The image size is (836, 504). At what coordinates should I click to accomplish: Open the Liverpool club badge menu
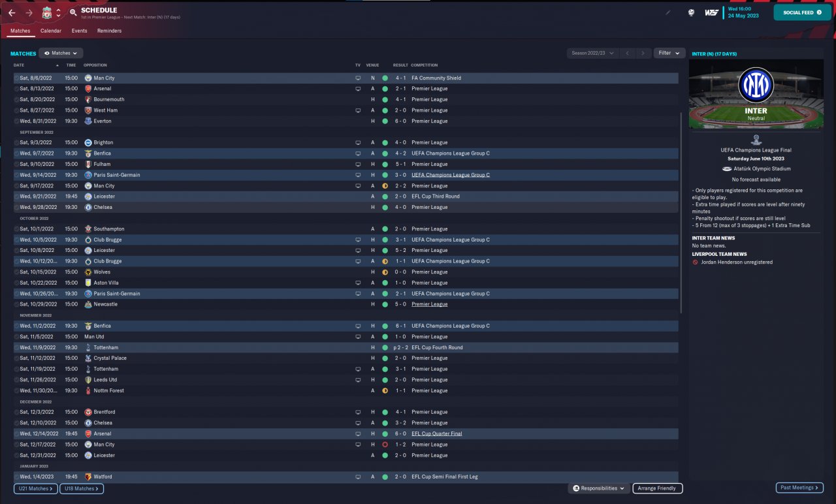pyautogui.click(x=47, y=13)
